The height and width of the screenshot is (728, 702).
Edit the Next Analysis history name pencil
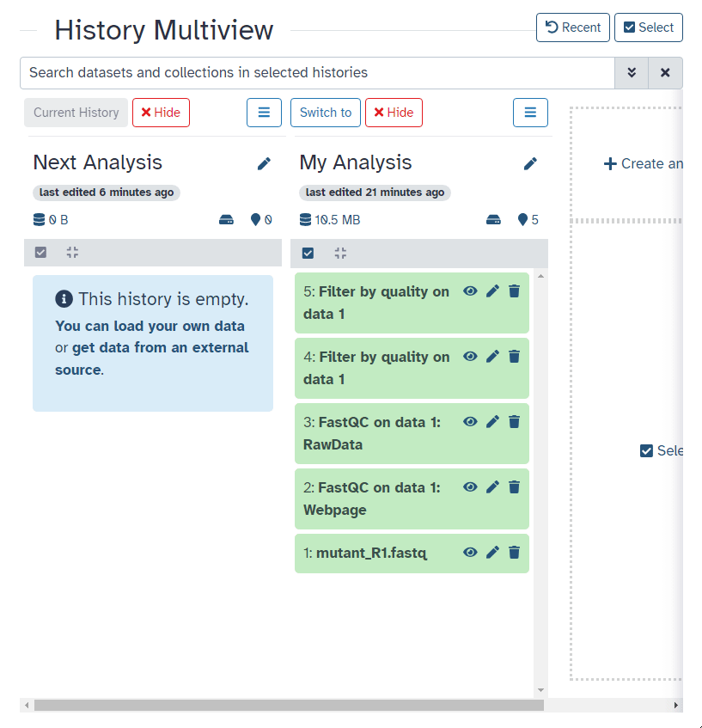point(264,163)
